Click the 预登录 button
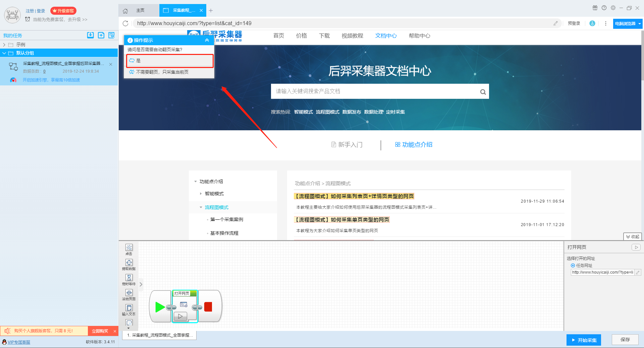 point(574,23)
